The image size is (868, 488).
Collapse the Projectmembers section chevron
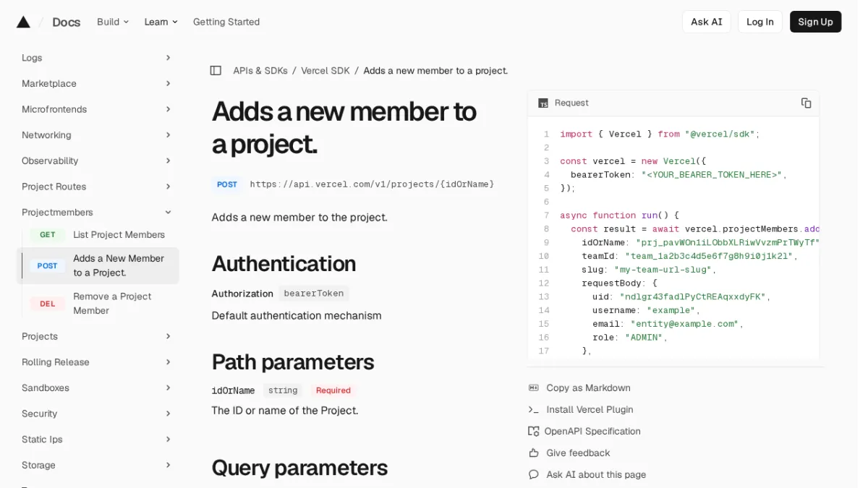168,212
